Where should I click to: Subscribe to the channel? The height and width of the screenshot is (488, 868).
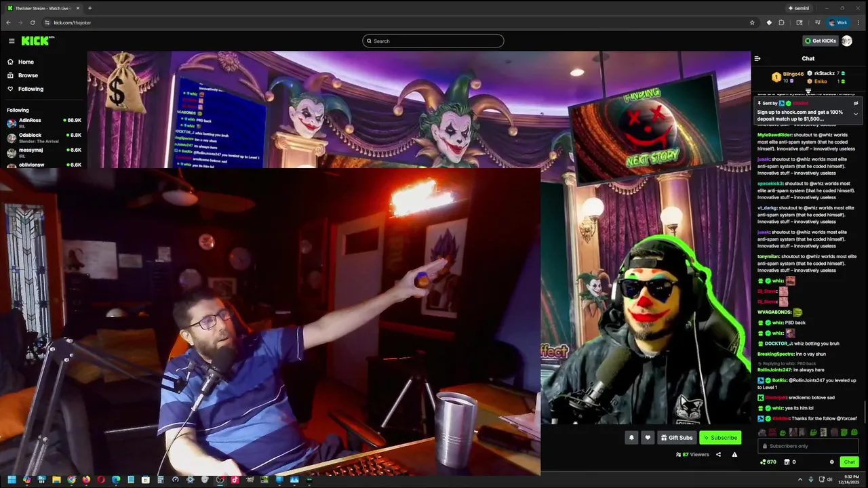[720, 437]
